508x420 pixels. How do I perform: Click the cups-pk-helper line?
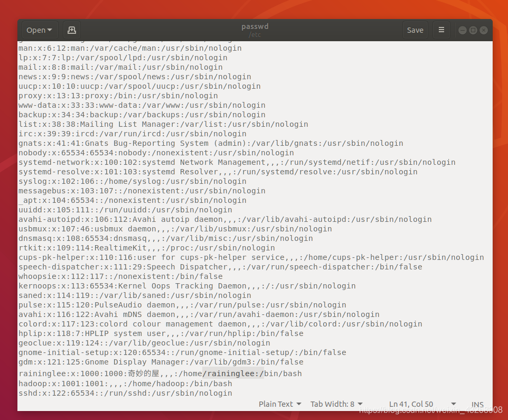click(x=251, y=258)
